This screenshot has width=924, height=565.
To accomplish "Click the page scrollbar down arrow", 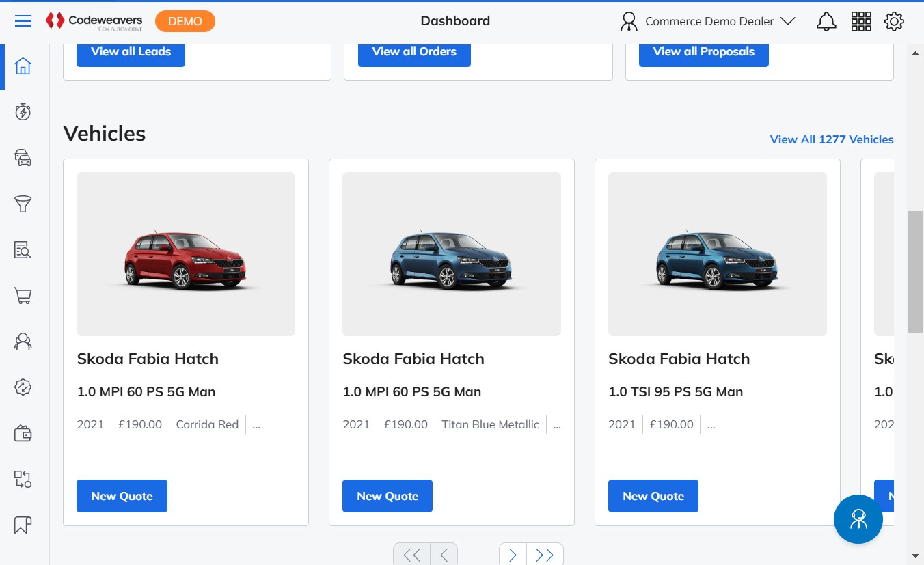I will click(x=916, y=557).
